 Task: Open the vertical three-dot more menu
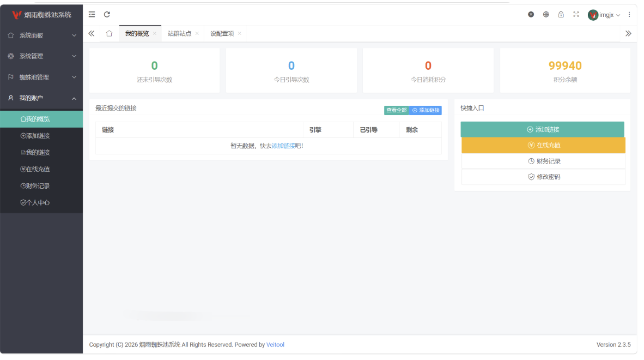629,14
